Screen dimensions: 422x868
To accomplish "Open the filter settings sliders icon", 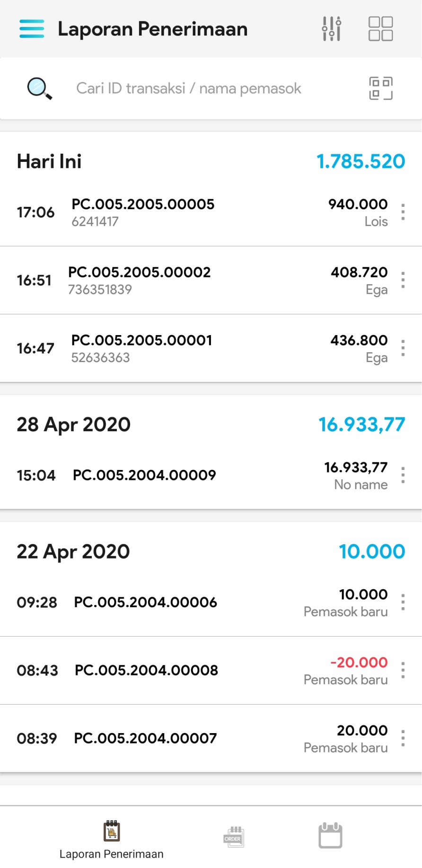I will point(332,29).
